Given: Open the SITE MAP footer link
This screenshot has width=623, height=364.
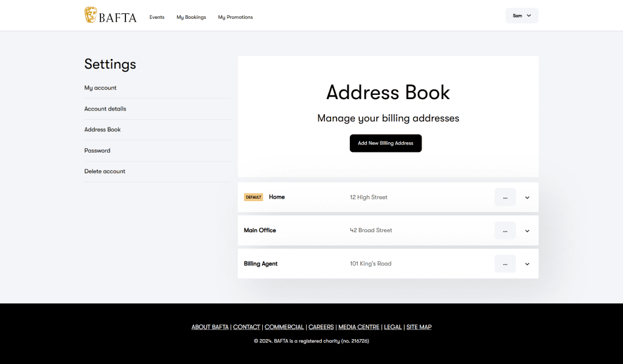Looking at the screenshot, I should 419,327.
